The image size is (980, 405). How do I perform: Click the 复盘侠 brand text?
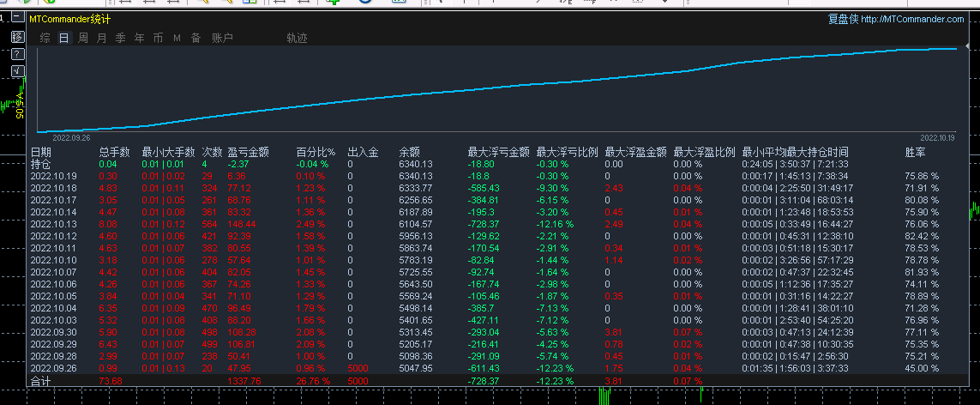click(x=843, y=20)
